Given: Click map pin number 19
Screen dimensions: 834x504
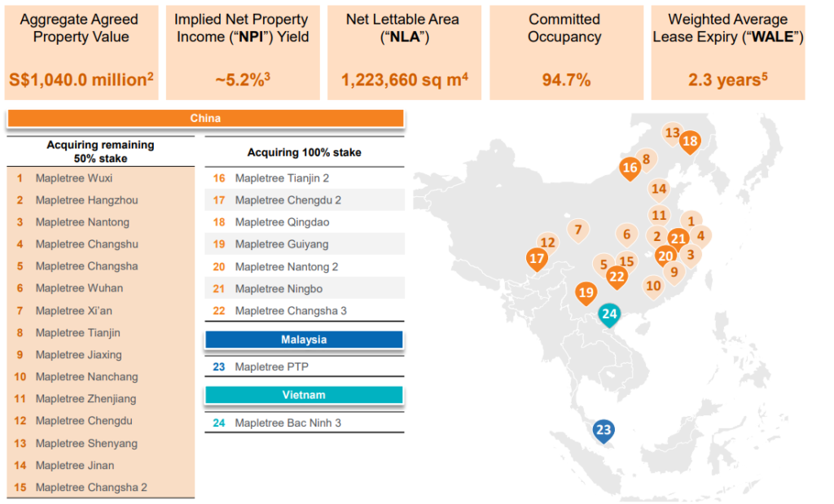Looking at the screenshot, I should point(586,292).
